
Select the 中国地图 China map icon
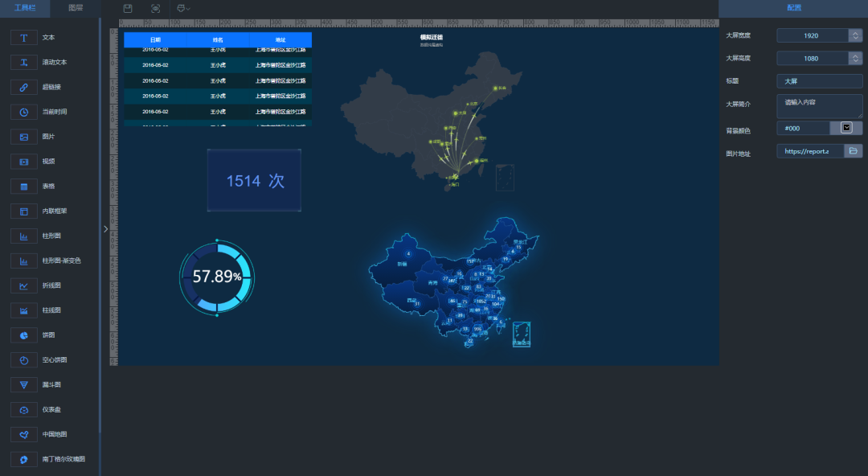(x=24, y=434)
